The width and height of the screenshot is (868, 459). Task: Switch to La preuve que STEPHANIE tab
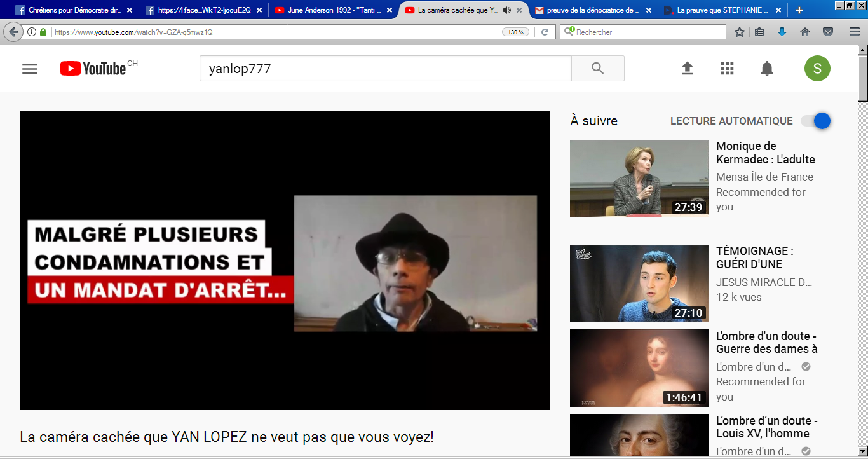(722, 10)
